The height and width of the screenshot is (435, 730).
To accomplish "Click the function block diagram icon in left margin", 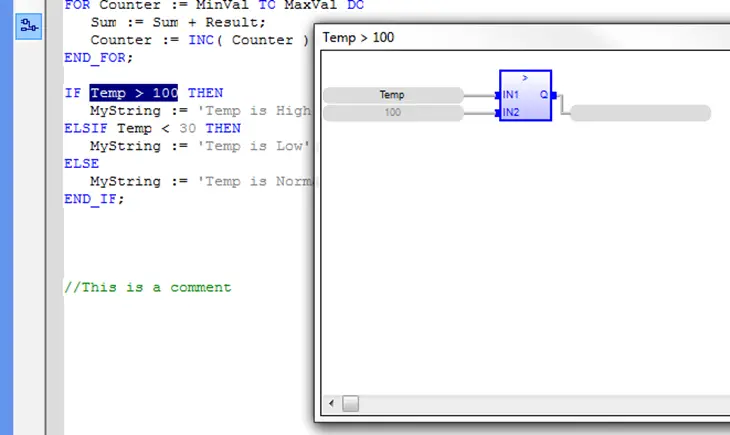I will [28, 26].
